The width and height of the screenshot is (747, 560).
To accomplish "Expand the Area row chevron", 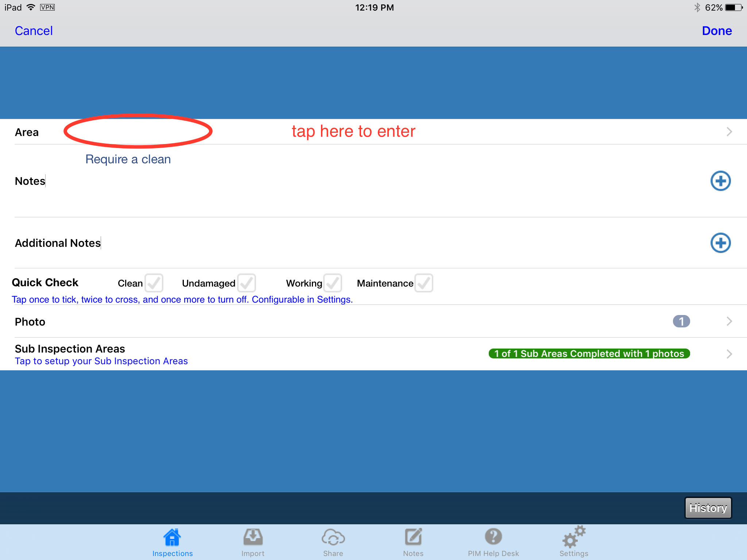I will tap(729, 132).
